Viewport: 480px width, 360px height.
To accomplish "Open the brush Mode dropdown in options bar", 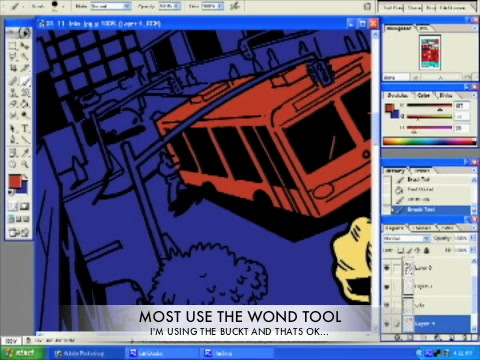I will 110,6.
